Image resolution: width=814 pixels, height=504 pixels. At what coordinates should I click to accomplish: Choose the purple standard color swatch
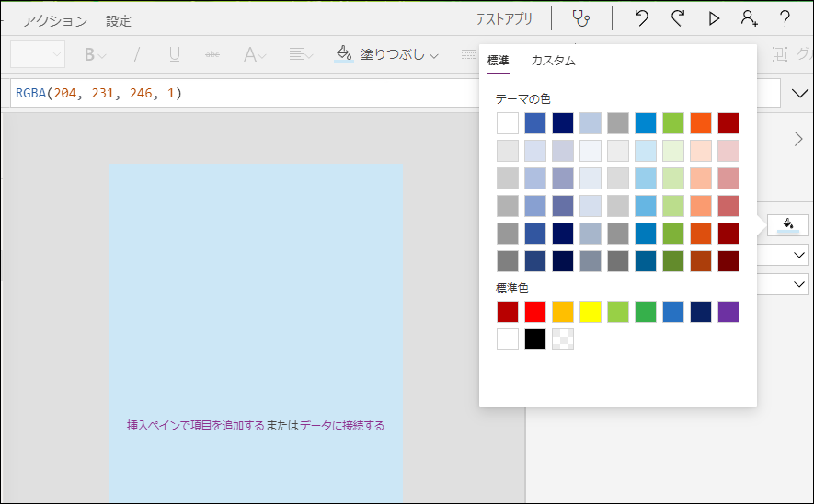coord(728,312)
